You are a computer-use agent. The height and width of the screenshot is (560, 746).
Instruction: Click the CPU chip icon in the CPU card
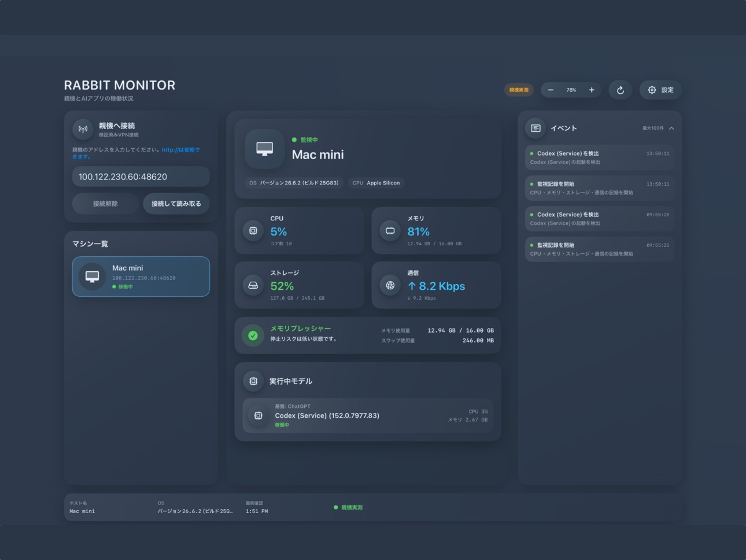pyautogui.click(x=253, y=231)
